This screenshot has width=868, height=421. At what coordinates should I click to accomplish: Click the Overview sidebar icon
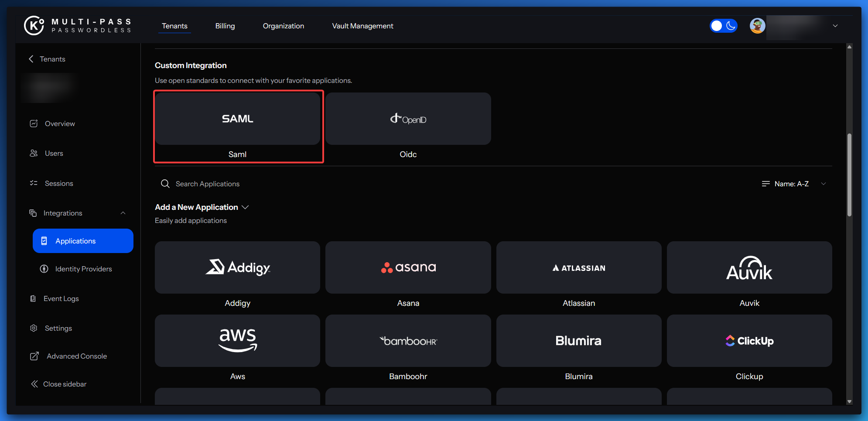pyautogui.click(x=34, y=123)
